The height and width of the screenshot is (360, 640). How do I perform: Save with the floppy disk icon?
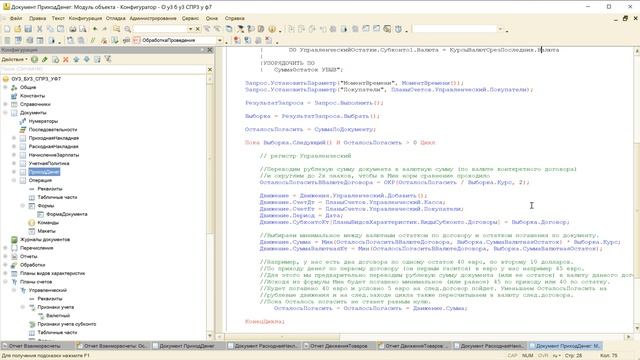tap(28, 29)
